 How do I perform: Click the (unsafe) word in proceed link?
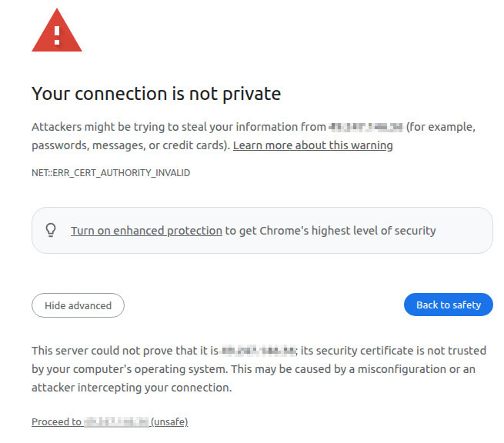pyautogui.click(x=169, y=421)
